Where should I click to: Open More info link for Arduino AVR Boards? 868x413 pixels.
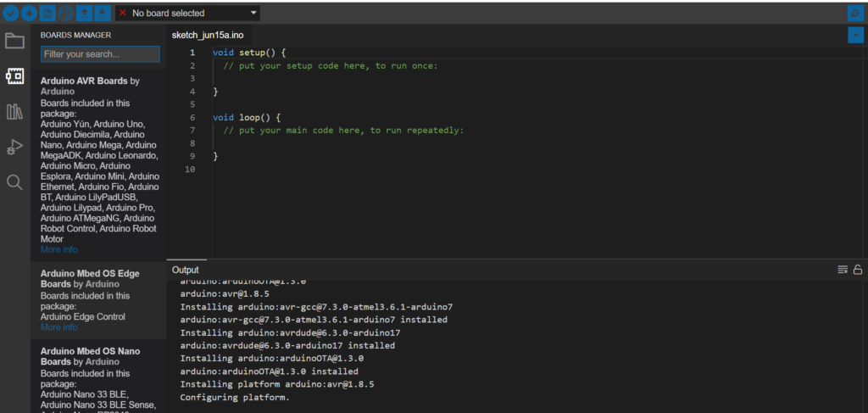(x=59, y=249)
